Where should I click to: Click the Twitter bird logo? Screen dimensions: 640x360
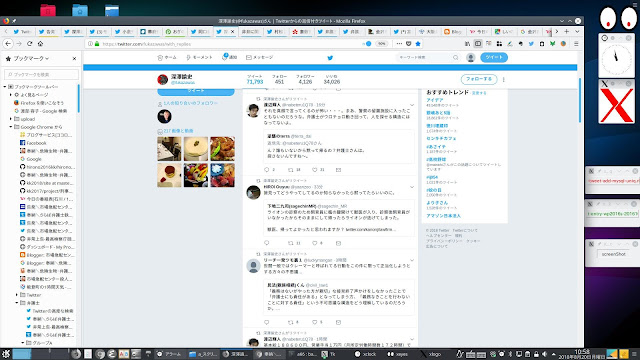(330, 58)
